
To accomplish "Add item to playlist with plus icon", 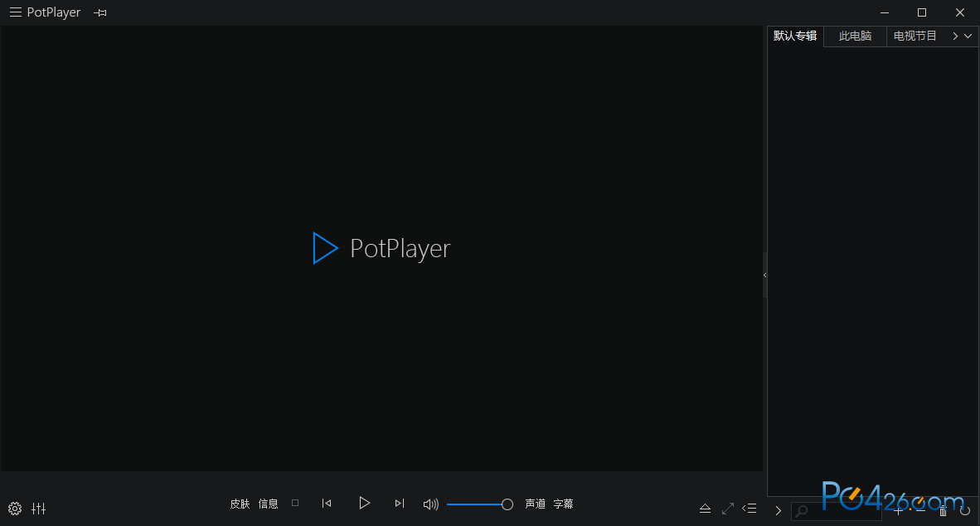I will point(898,511).
